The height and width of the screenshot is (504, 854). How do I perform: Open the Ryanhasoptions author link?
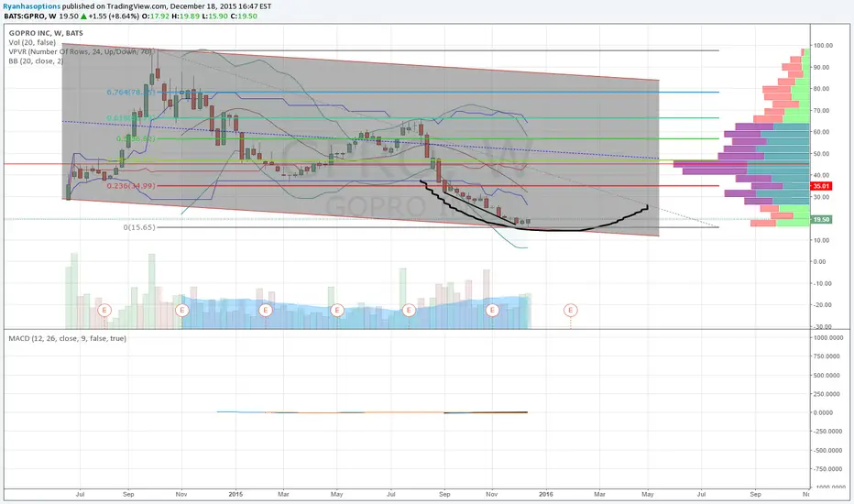tap(31, 6)
